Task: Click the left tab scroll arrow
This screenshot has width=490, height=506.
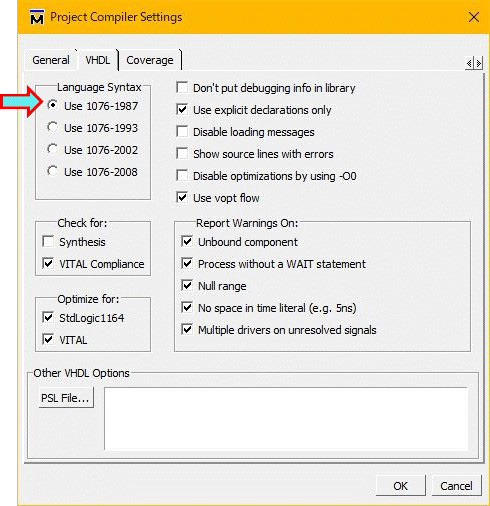Action: point(469,63)
